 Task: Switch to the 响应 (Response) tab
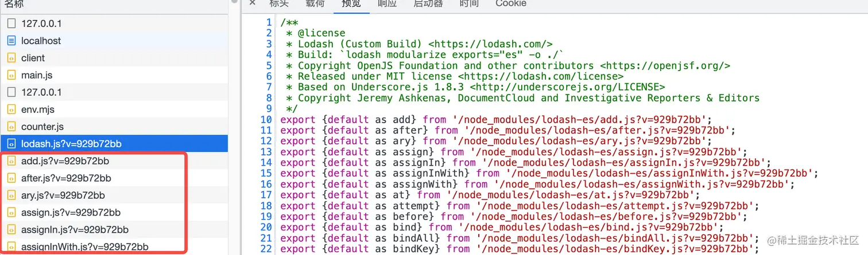click(x=387, y=3)
